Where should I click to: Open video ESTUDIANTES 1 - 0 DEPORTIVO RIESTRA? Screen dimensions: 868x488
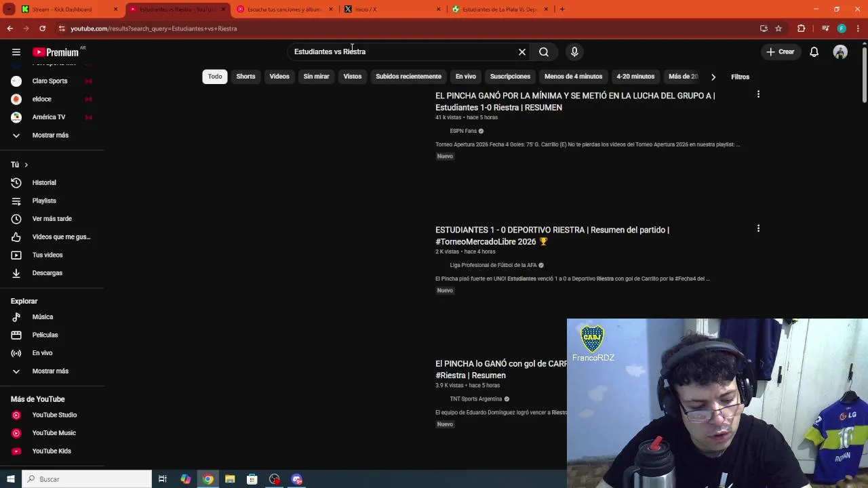tap(552, 236)
